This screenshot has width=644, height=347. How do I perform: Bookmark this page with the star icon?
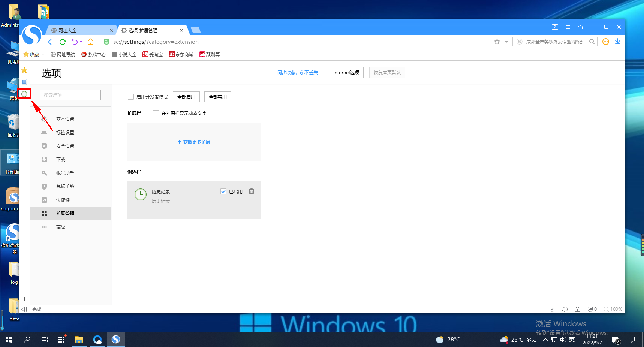click(497, 42)
